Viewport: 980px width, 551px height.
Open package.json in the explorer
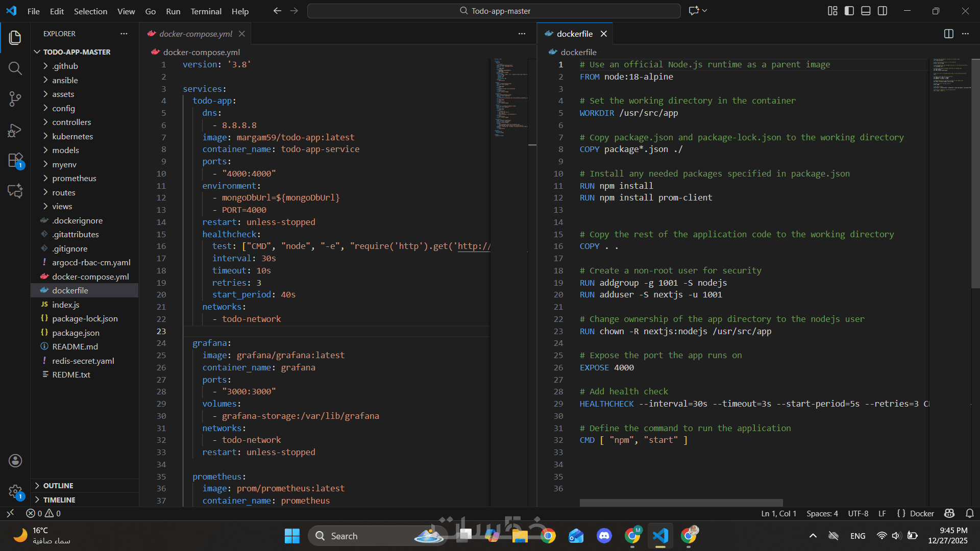76,333
